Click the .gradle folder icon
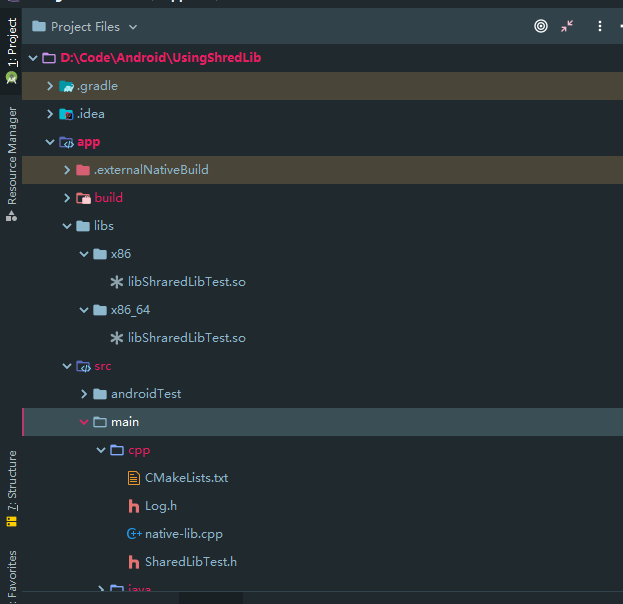Viewport: 623px width, 604px height. point(66,86)
